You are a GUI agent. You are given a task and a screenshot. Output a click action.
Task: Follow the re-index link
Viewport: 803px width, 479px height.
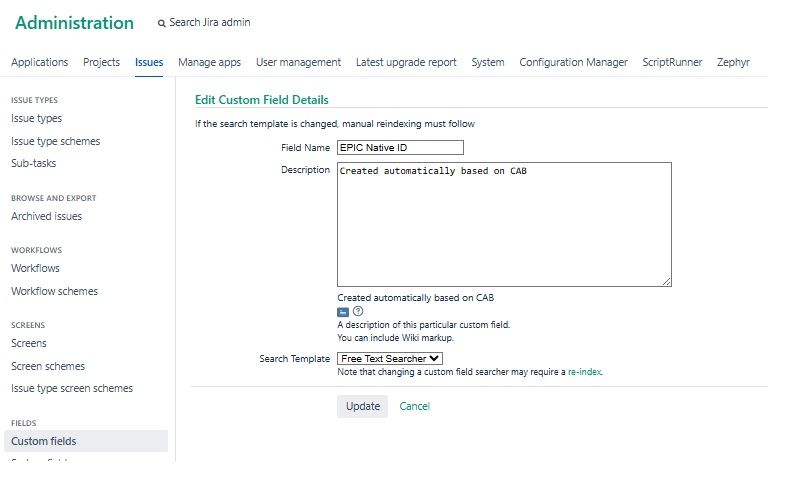click(585, 372)
